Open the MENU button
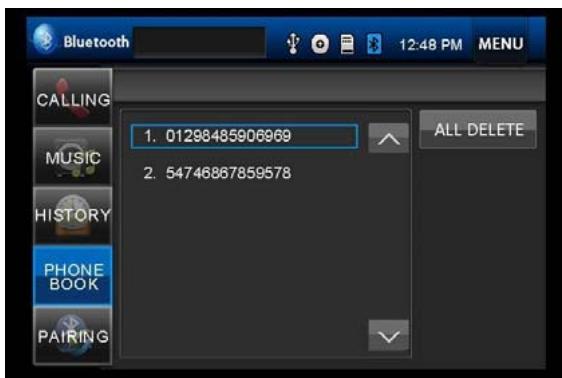Image resolution: width=562 pixels, height=378 pixels. tap(500, 44)
